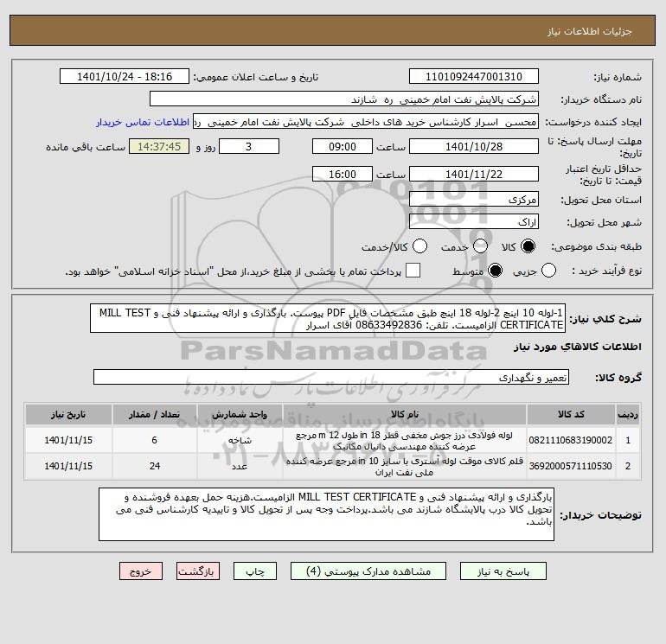Image resolution: width=666 pixels, height=644 pixels.
Task: Click the بازگشت back button
Action: tap(198, 571)
